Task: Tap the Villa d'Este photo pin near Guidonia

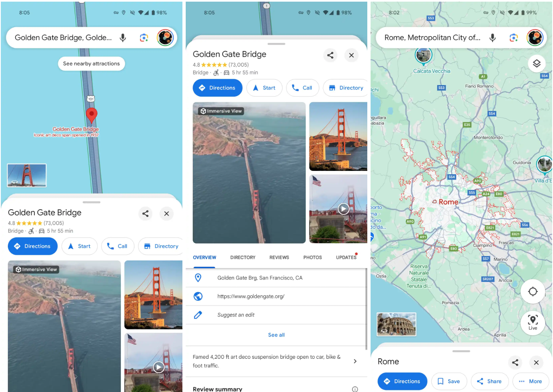Action: [x=545, y=164]
